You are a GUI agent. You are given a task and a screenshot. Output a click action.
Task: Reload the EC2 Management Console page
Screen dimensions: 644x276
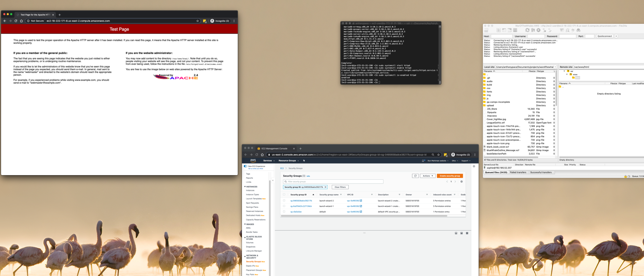pyautogui.click(x=257, y=154)
